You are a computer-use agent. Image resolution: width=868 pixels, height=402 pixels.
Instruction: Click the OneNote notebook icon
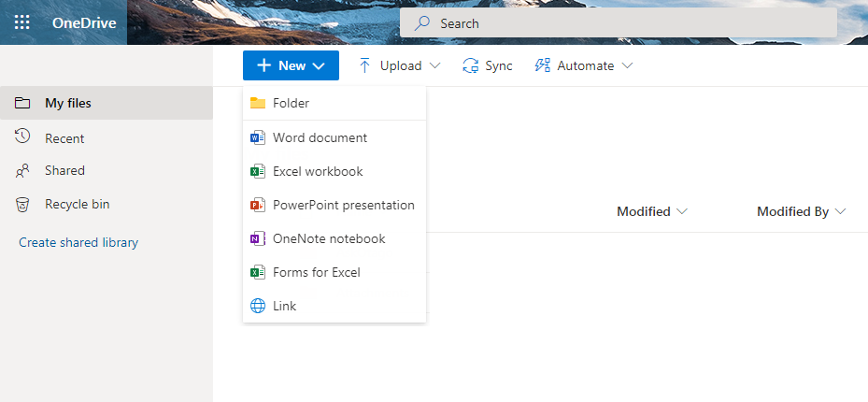click(258, 238)
